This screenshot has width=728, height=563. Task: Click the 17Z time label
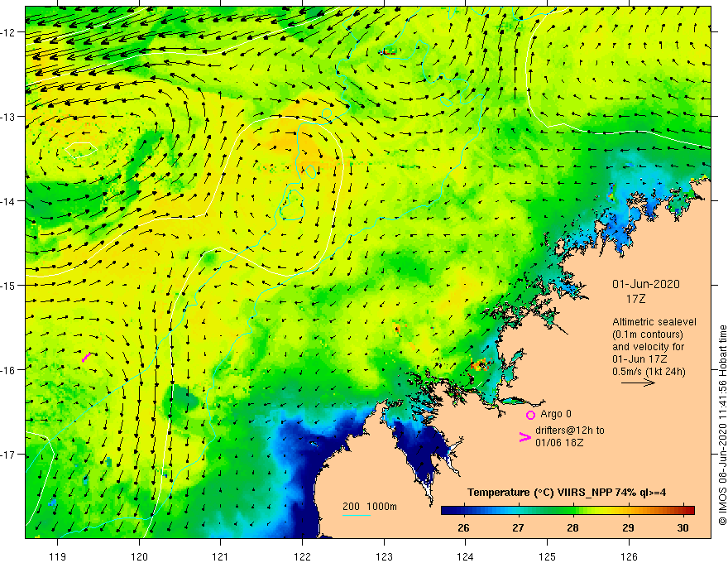point(635,299)
